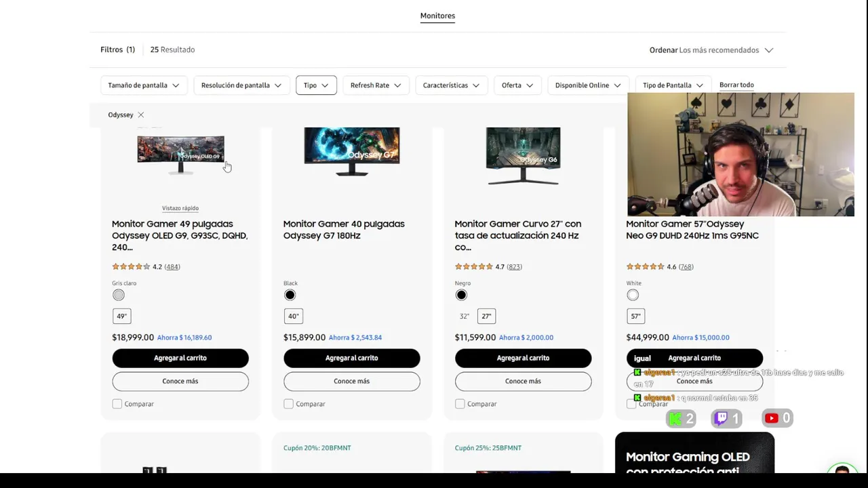The image size is (868, 488).
Task: Select 49" size option
Action: click(x=121, y=316)
